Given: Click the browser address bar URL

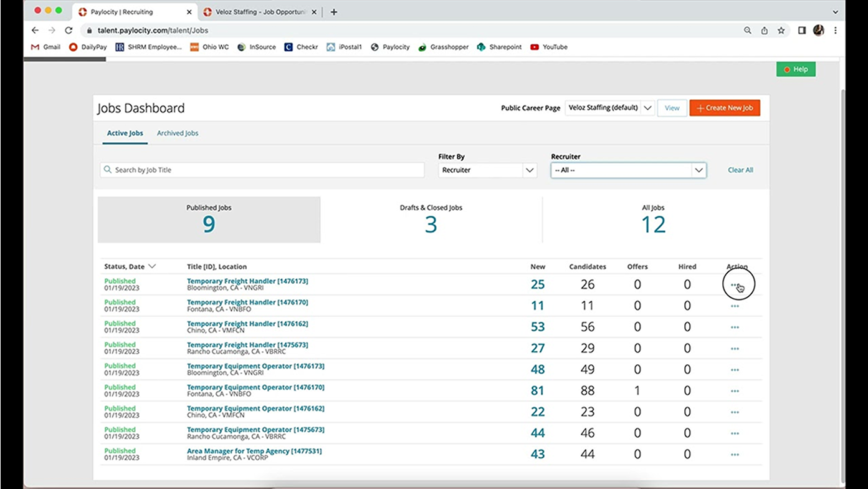Looking at the screenshot, I should click(153, 30).
